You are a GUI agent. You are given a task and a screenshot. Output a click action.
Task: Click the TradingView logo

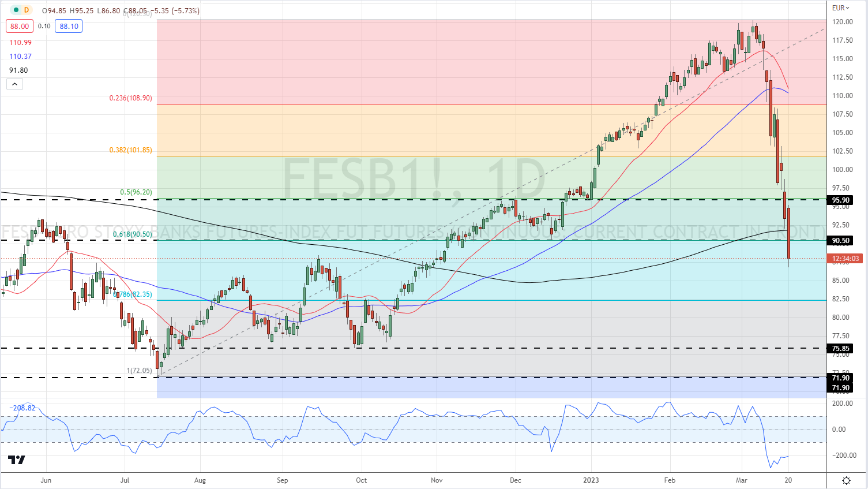point(17,460)
